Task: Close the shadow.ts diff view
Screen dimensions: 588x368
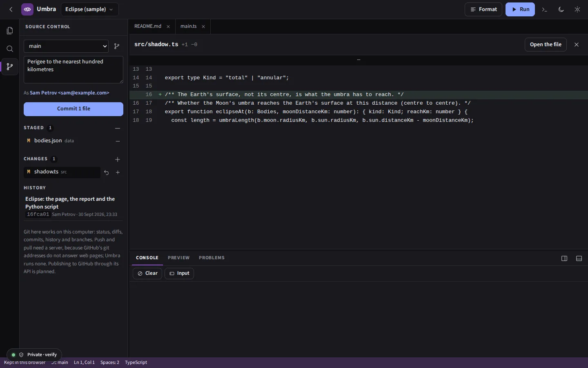Action: pos(577,45)
